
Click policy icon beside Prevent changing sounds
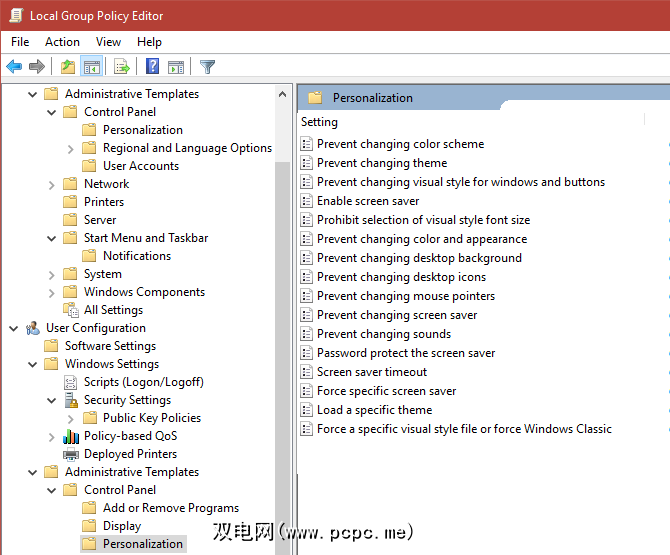[x=306, y=334]
